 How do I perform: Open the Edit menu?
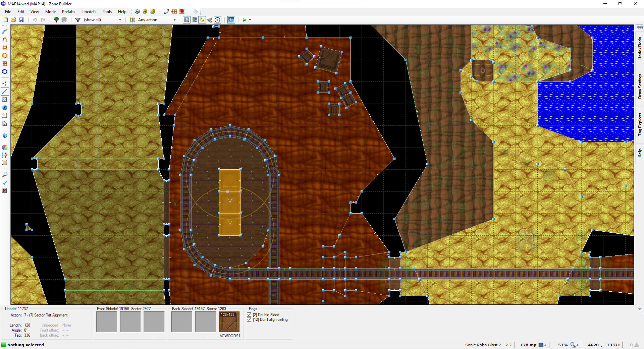(x=21, y=11)
